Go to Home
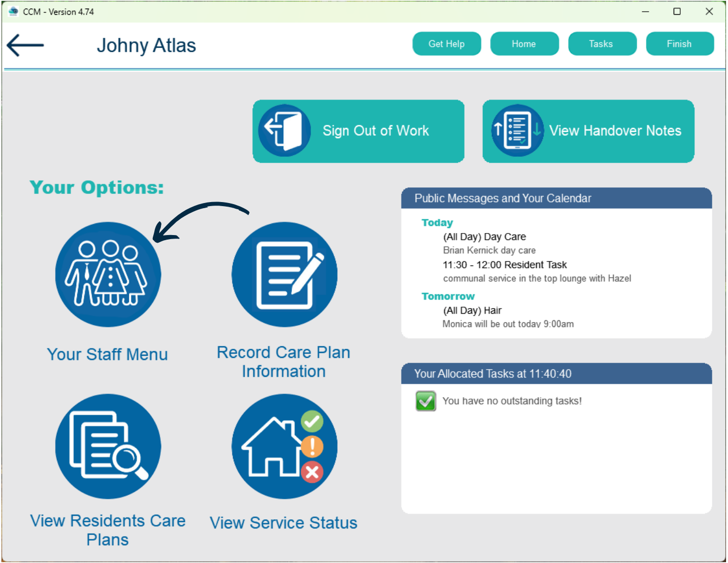The image size is (728, 563). [524, 44]
